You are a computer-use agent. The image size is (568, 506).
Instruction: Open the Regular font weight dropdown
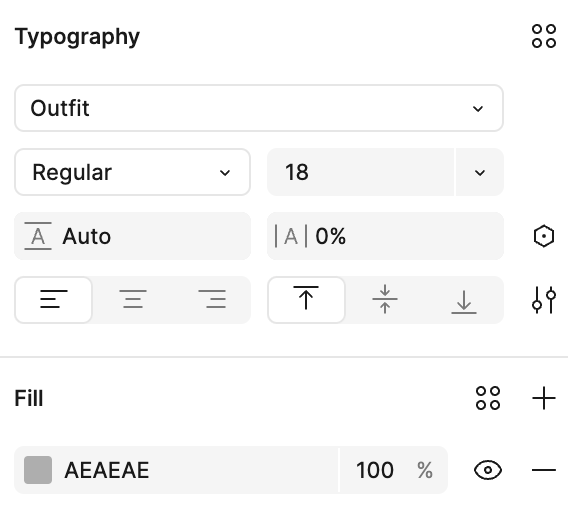click(x=133, y=172)
